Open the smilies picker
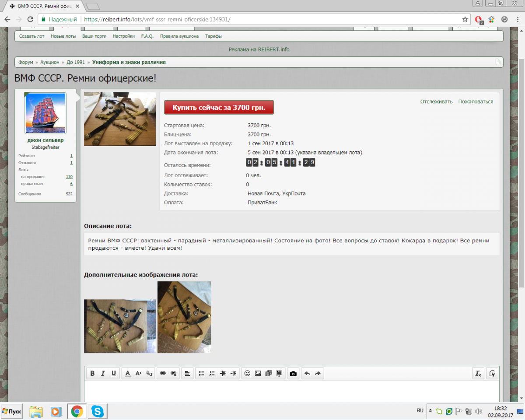Screen dimensions: 525x420 coord(247,374)
